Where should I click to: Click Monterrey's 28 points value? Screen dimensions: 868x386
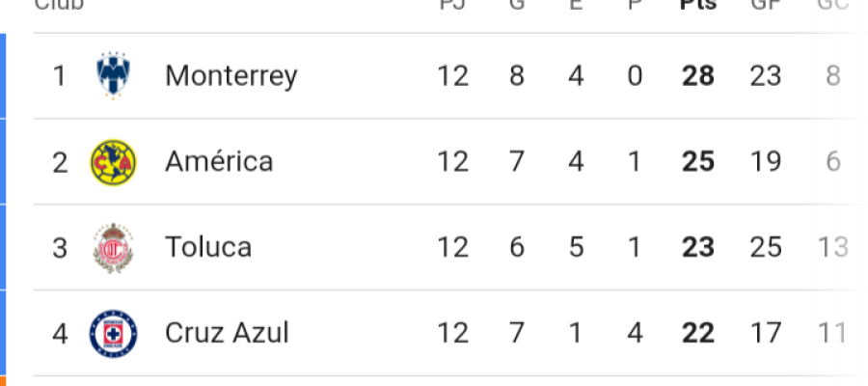click(x=697, y=75)
